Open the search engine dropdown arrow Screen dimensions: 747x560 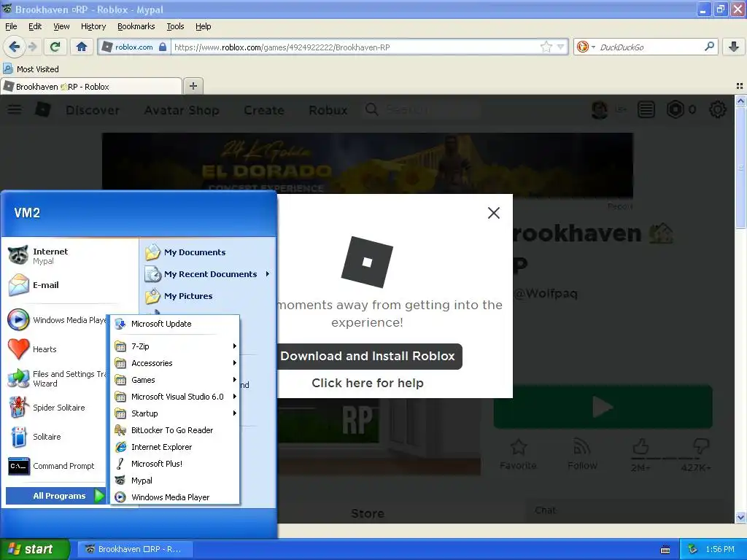(x=593, y=47)
